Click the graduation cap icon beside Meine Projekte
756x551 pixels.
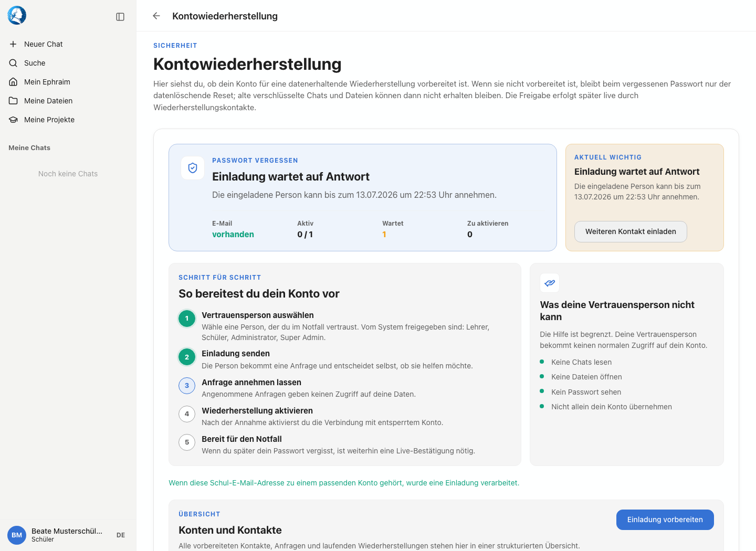(13, 120)
